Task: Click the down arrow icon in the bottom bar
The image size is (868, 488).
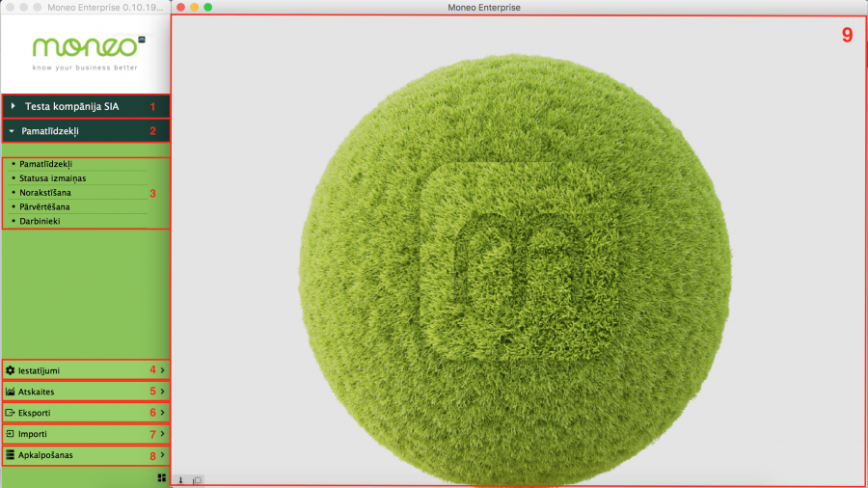Action: click(x=180, y=479)
